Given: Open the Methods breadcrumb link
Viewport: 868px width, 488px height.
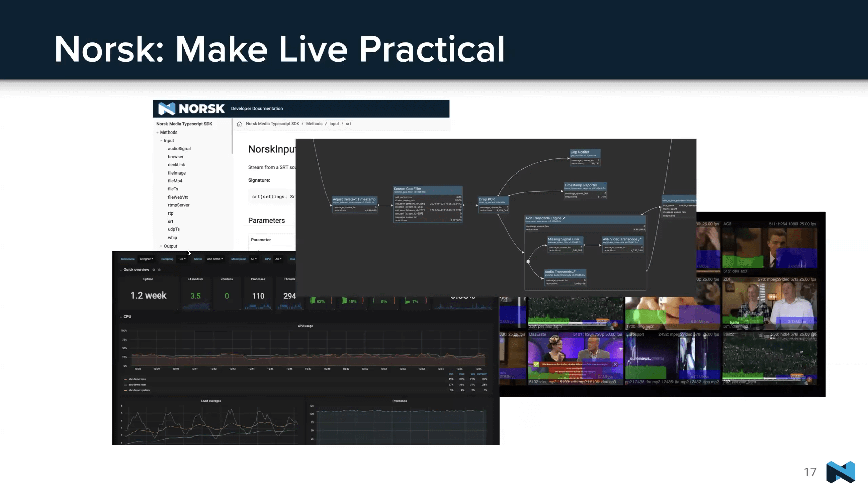Looking at the screenshot, I should 314,124.
